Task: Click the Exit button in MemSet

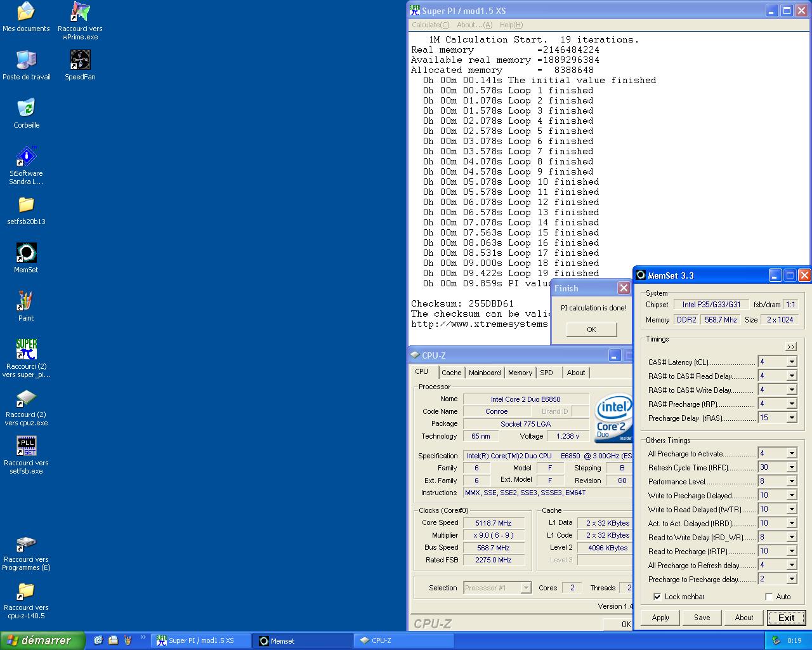Action: pos(787,618)
